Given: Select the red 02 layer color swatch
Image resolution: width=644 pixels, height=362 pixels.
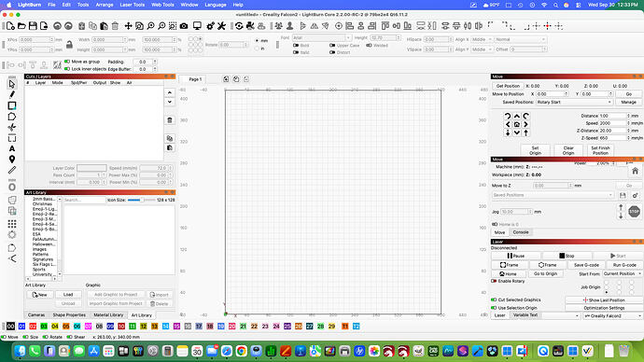Looking at the screenshot, I should click(33, 327).
